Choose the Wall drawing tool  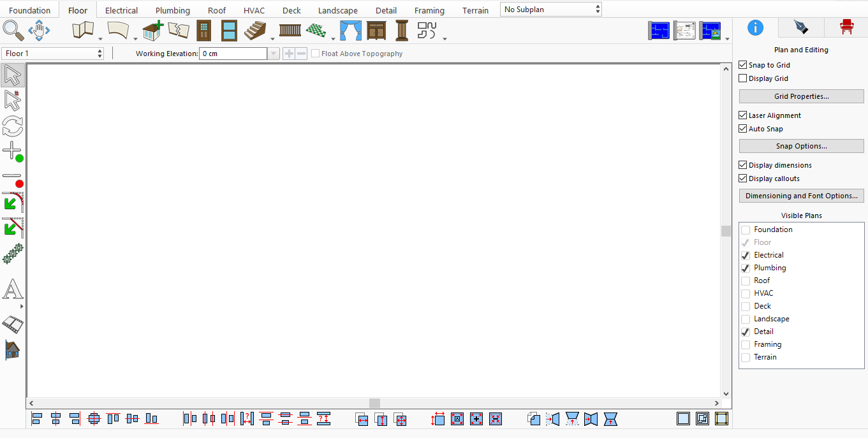[x=83, y=30]
